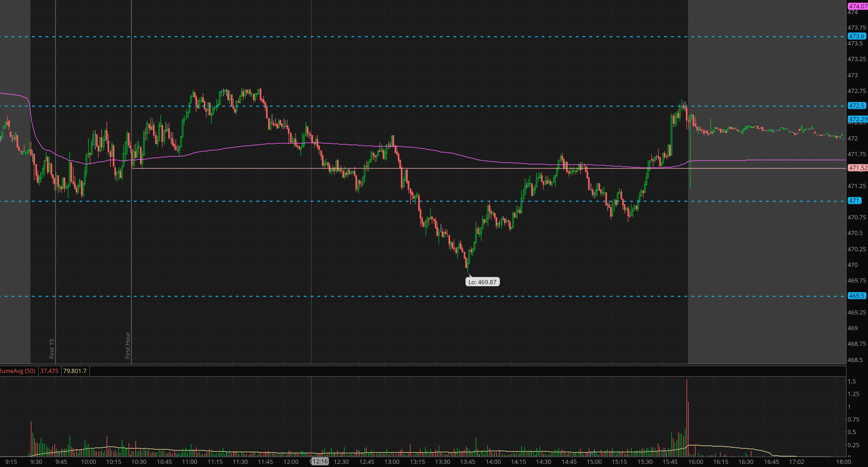Click the 37,475 volume value box
The width and height of the screenshot is (868, 467).
point(49,371)
